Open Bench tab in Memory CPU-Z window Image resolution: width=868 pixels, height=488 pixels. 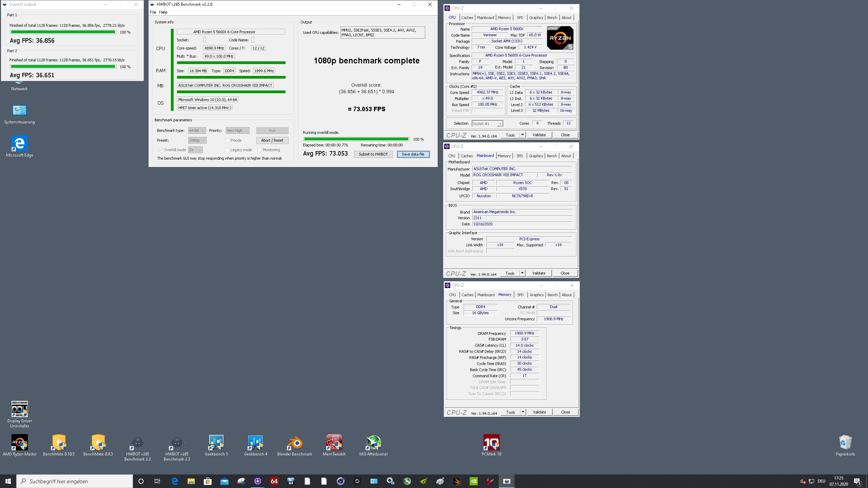point(552,295)
